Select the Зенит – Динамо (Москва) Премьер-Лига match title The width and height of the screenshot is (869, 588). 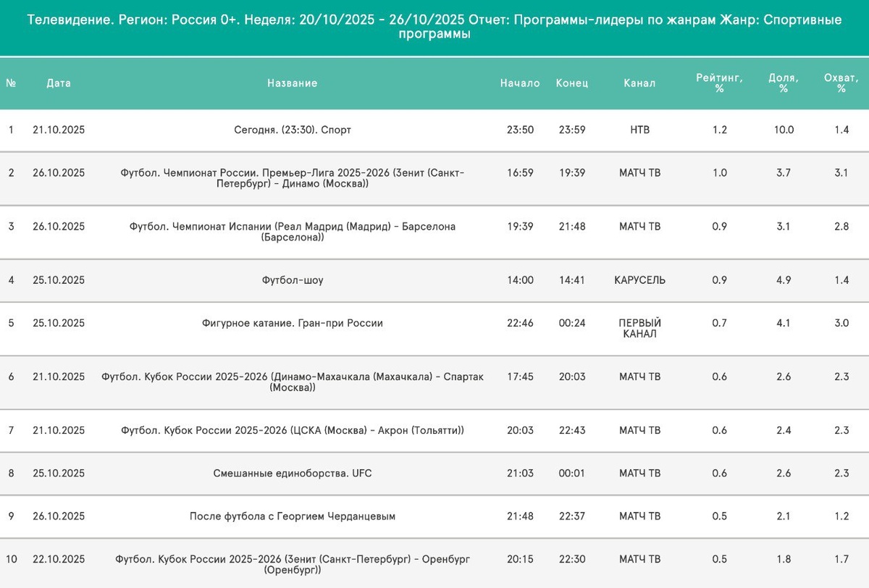[293, 178]
